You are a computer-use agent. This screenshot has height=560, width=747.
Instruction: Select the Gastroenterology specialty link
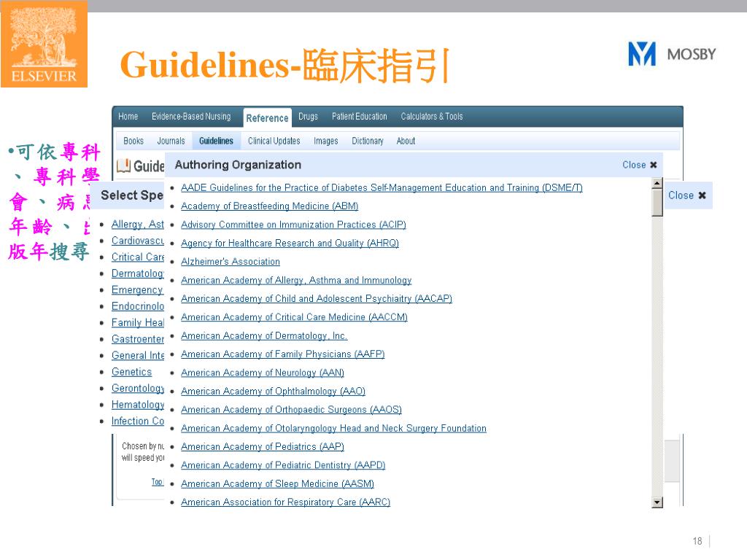click(x=138, y=340)
